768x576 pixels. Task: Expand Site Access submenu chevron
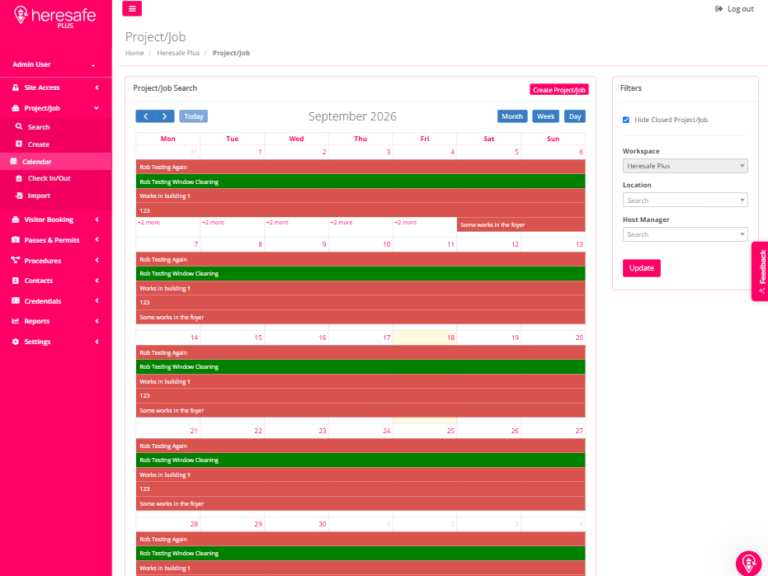tap(97, 88)
